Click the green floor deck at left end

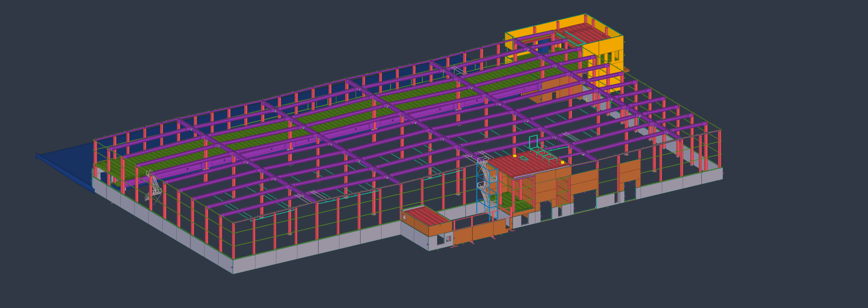pyautogui.click(x=112, y=168)
